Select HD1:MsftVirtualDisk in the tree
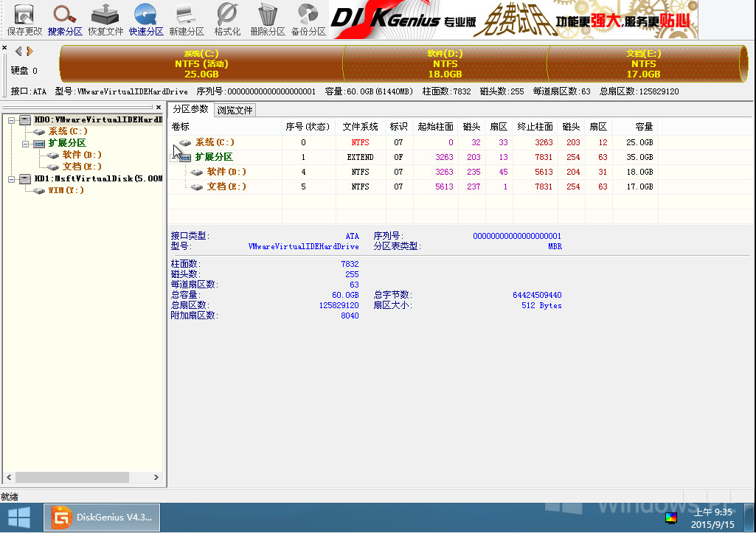Image resolution: width=756 pixels, height=533 pixels. tap(98, 178)
